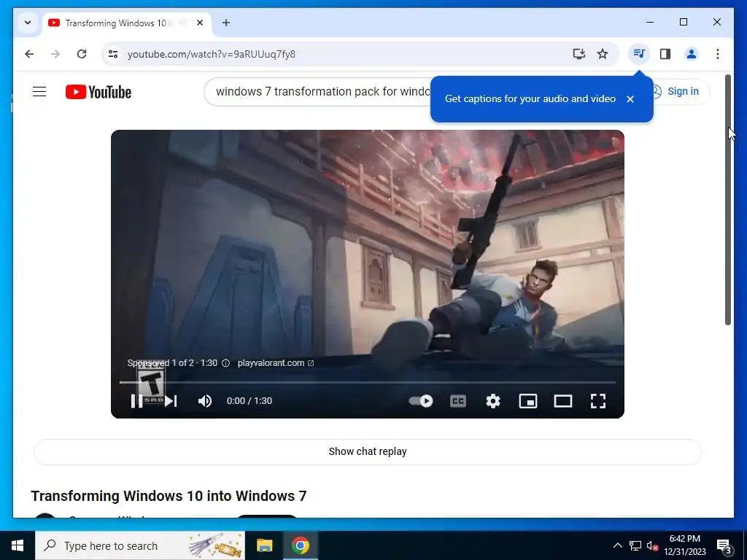
Task: Toggle the autoplay switch
Action: click(x=421, y=401)
